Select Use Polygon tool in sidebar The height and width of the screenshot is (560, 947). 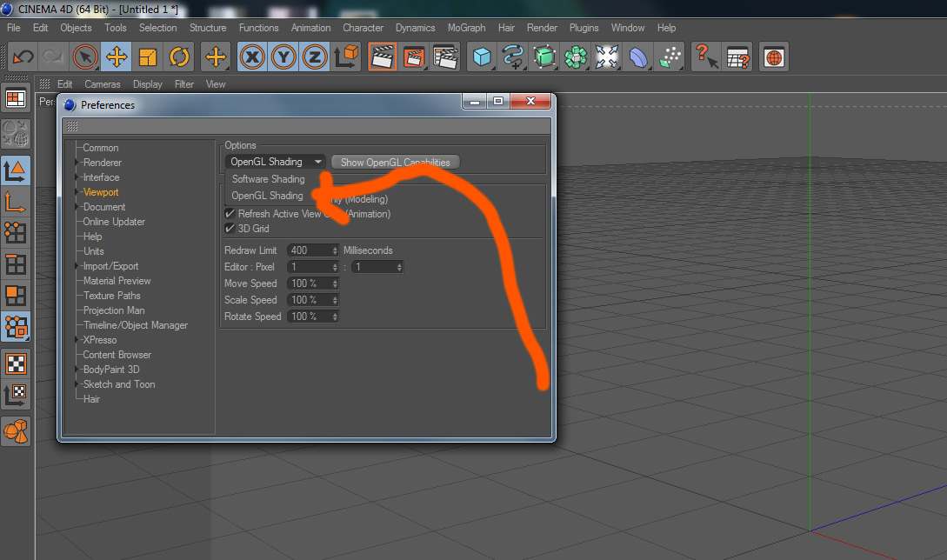click(16, 296)
